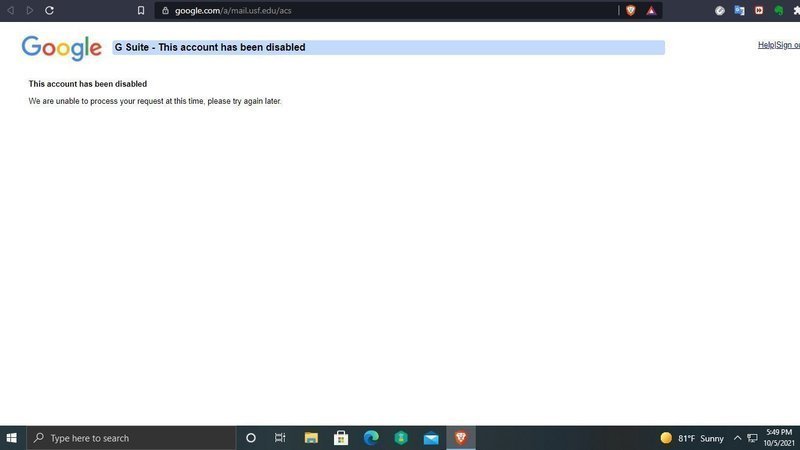Open the Evernote elephant extension icon

(779, 10)
